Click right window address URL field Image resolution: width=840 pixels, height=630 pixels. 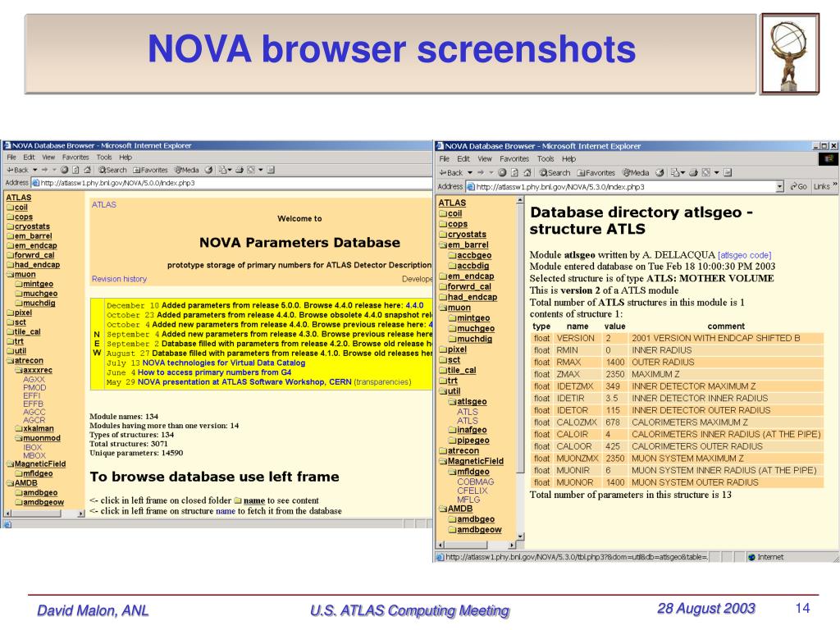[624, 187]
